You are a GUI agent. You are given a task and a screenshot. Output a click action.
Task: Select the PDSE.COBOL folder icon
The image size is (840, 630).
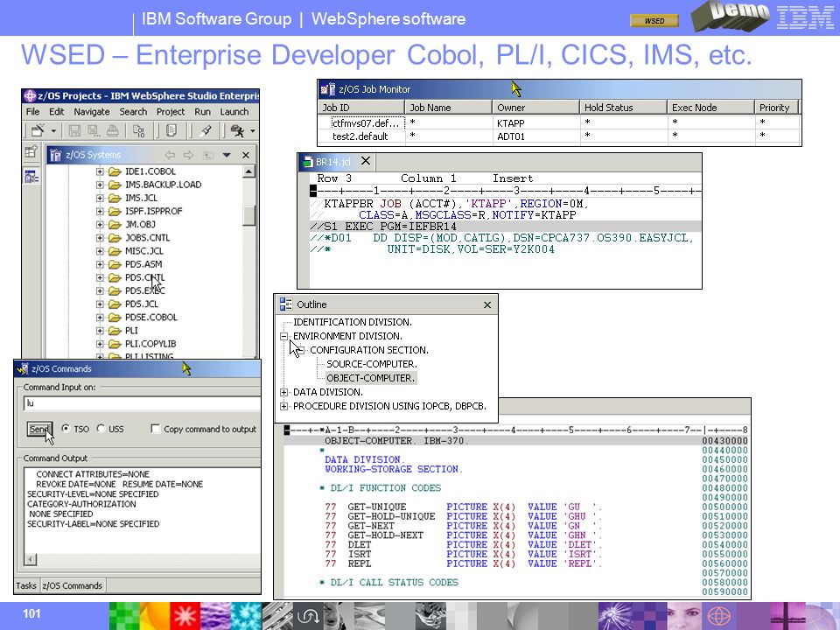click(115, 317)
